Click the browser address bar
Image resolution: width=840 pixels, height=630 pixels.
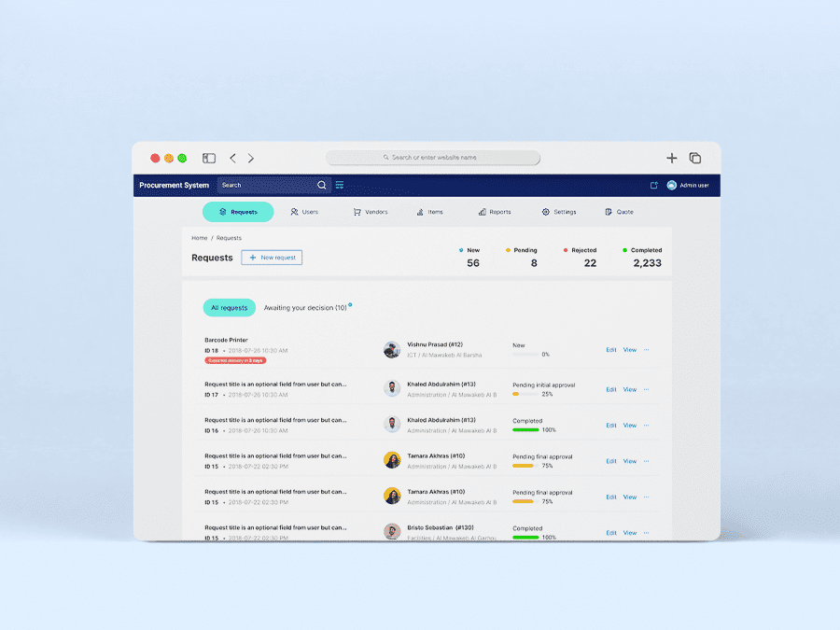(433, 158)
